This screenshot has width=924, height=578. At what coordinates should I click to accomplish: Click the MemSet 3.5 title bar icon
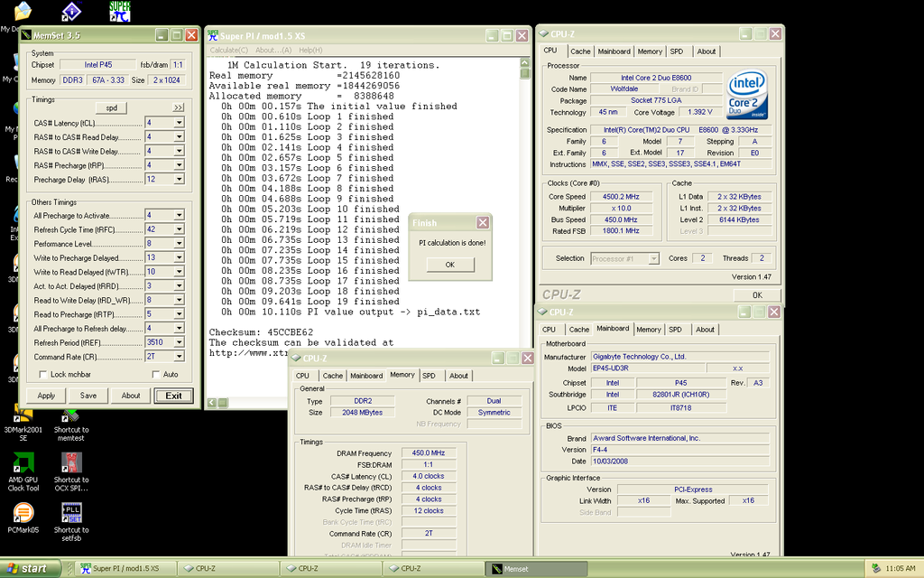pos(26,35)
